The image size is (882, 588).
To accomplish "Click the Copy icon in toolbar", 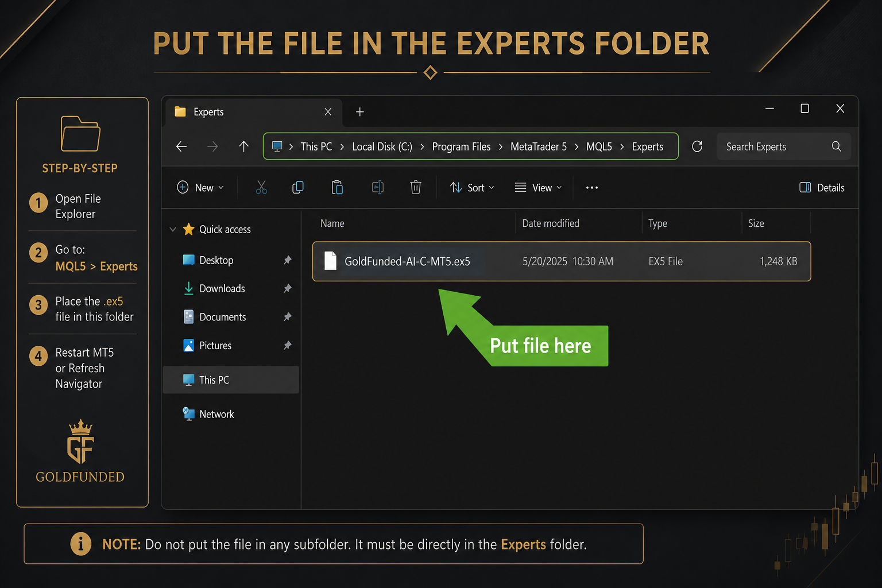I will click(x=298, y=187).
